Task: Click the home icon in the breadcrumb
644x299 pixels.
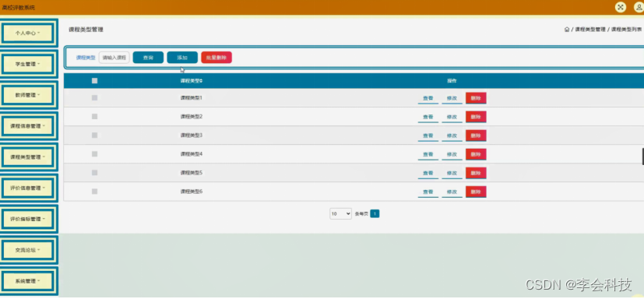Action: (567, 30)
